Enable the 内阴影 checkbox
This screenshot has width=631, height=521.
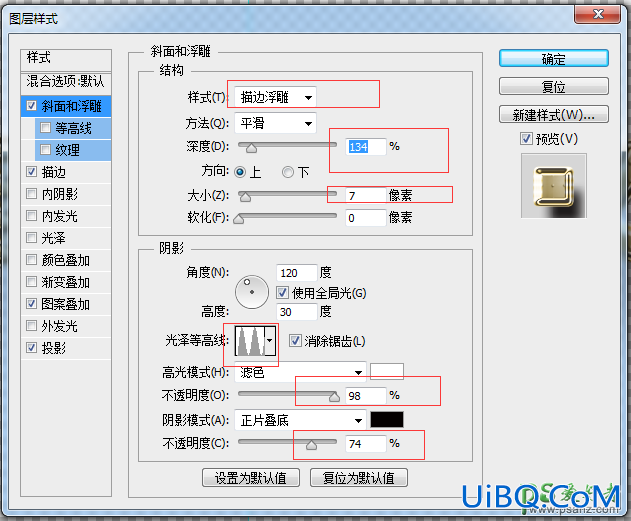[x=31, y=194]
